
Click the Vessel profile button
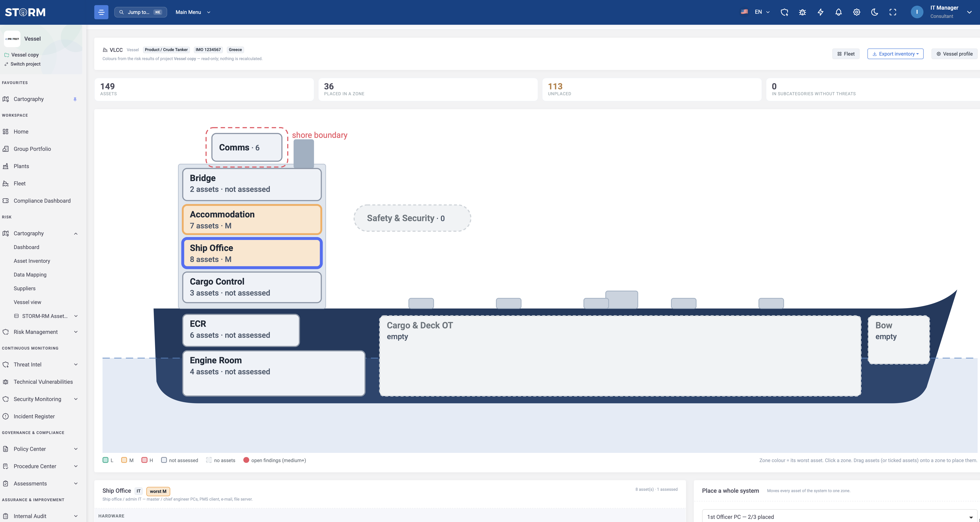(x=954, y=54)
